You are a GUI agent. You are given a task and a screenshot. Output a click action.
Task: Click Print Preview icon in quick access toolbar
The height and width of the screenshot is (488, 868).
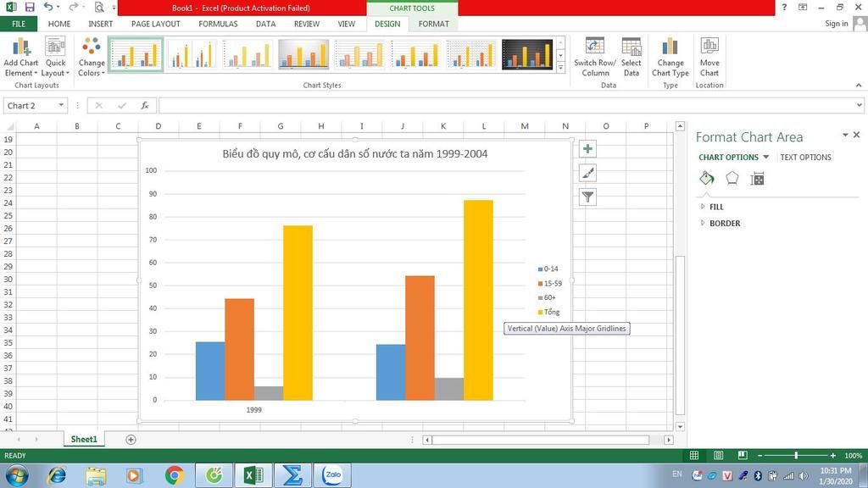click(x=99, y=7)
